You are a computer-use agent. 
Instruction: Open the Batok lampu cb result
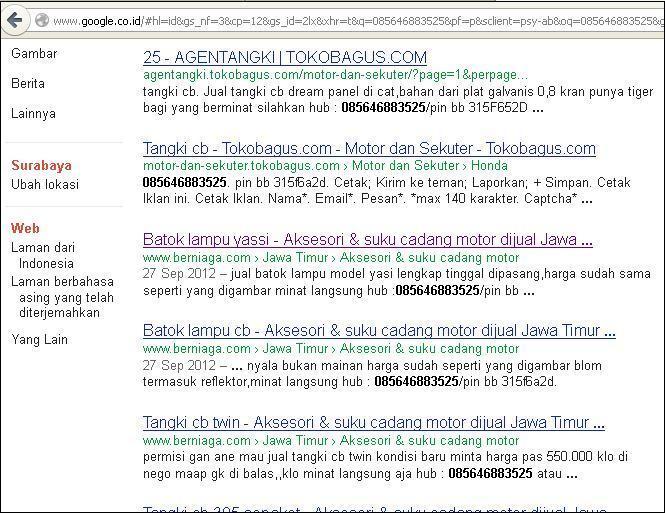(379, 330)
